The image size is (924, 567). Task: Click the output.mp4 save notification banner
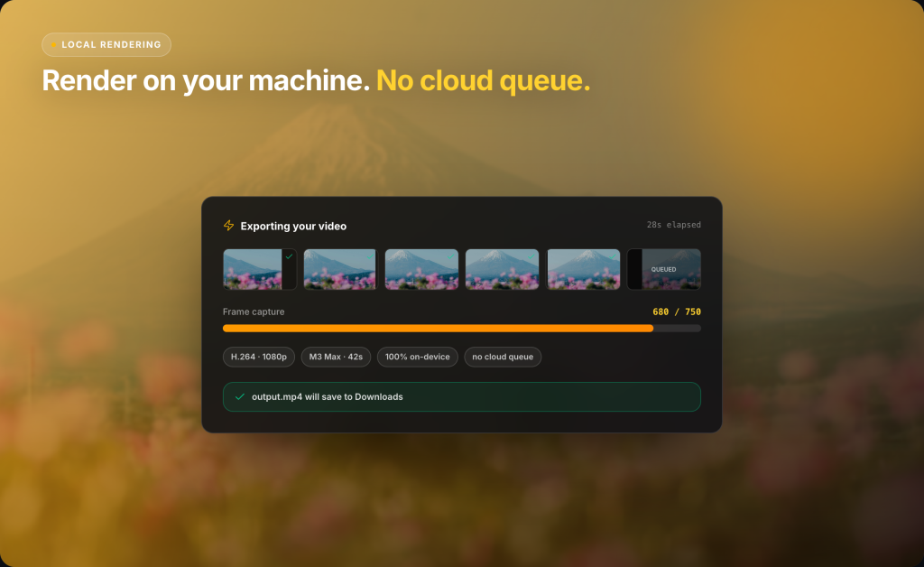point(462,396)
